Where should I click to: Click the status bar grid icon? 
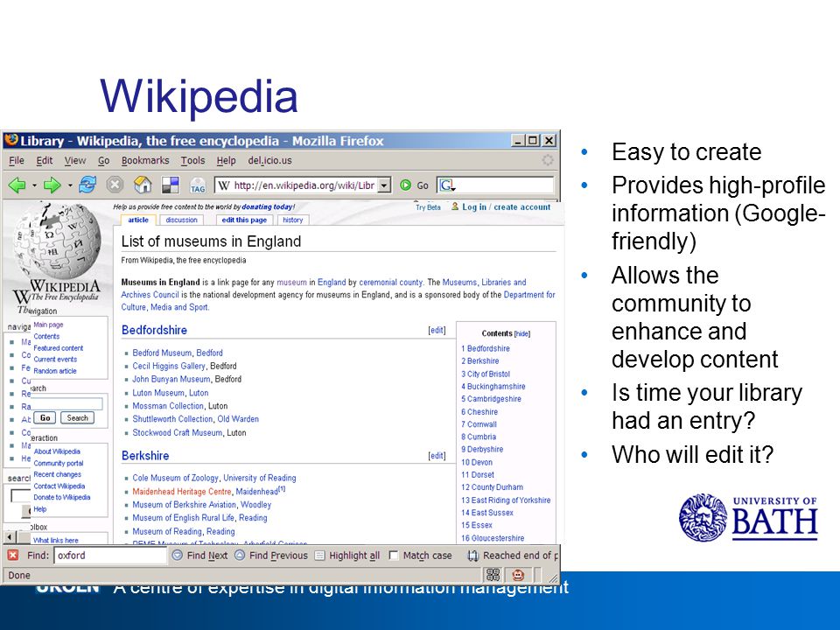pos(493,575)
